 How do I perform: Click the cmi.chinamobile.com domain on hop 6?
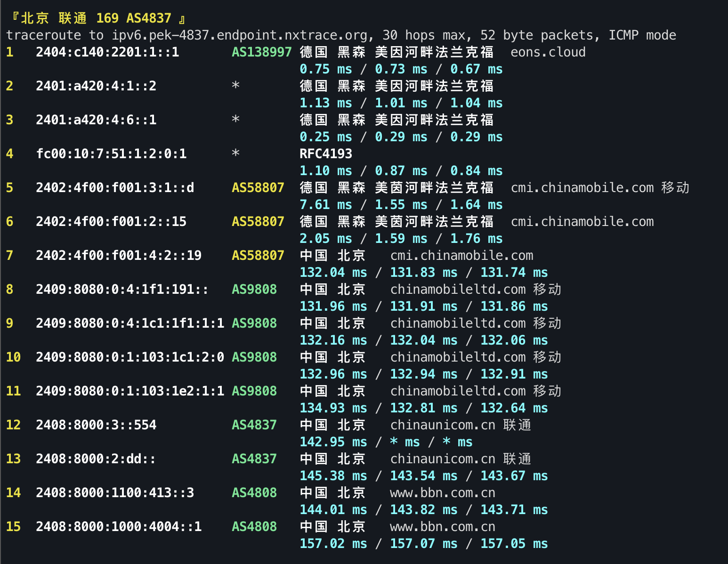(x=582, y=221)
